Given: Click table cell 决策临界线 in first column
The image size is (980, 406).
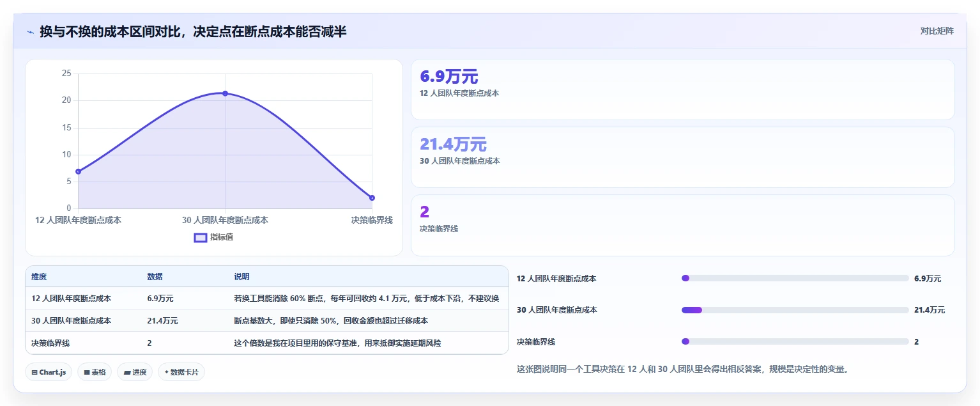Looking at the screenshot, I should (50, 343).
